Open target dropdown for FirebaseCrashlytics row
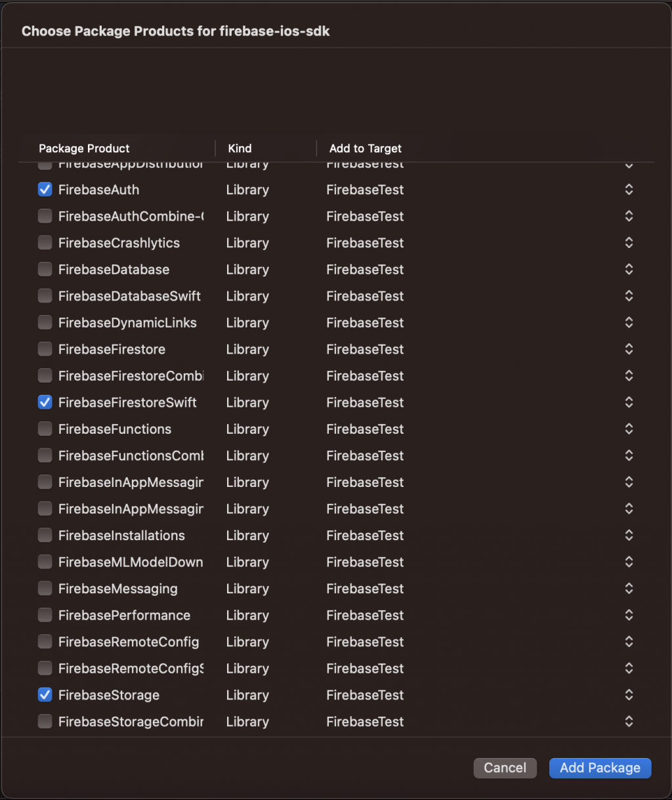 coord(629,243)
